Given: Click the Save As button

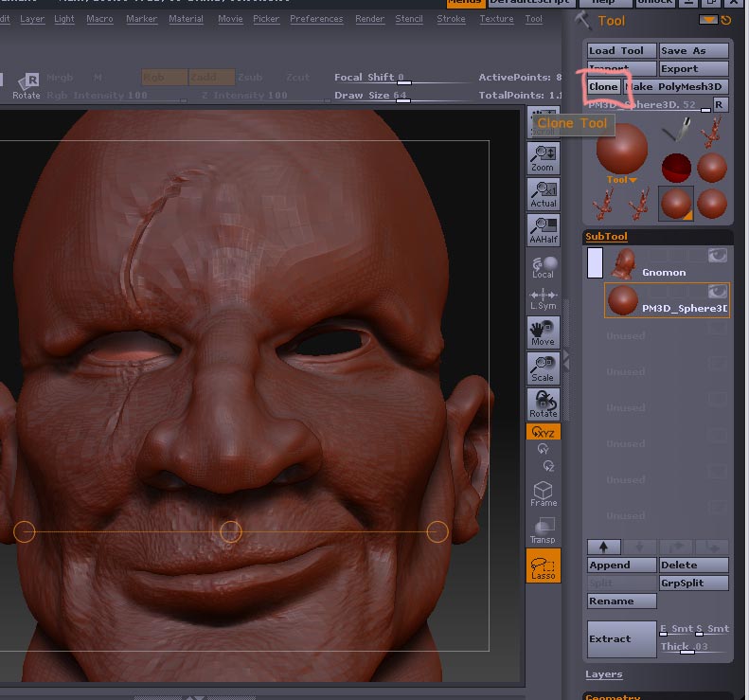Looking at the screenshot, I should point(693,50).
